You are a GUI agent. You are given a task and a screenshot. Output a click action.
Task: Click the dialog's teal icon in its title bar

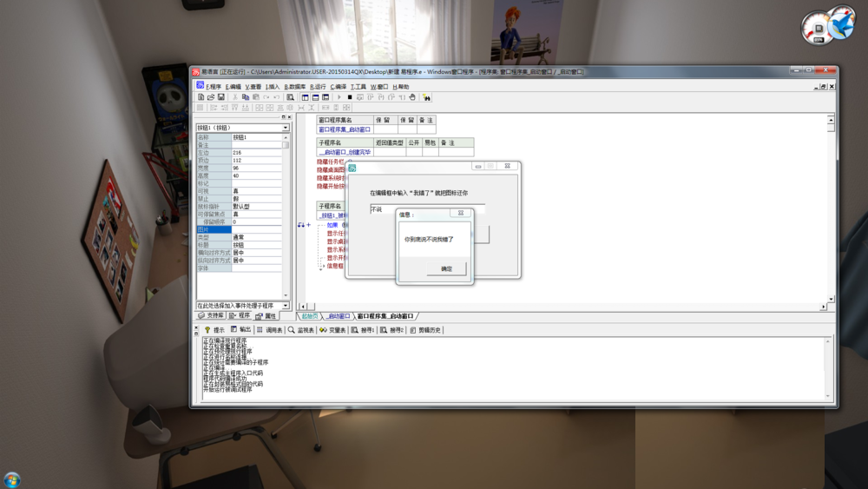(352, 168)
